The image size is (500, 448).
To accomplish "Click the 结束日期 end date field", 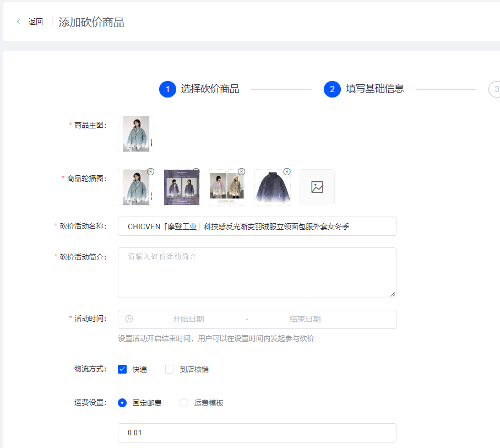I will (x=305, y=319).
